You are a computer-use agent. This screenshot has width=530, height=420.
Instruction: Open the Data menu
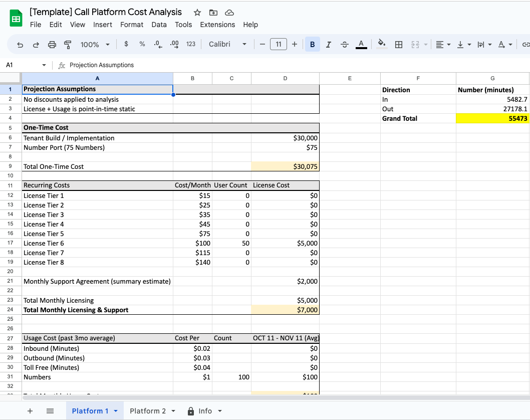tap(159, 25)
